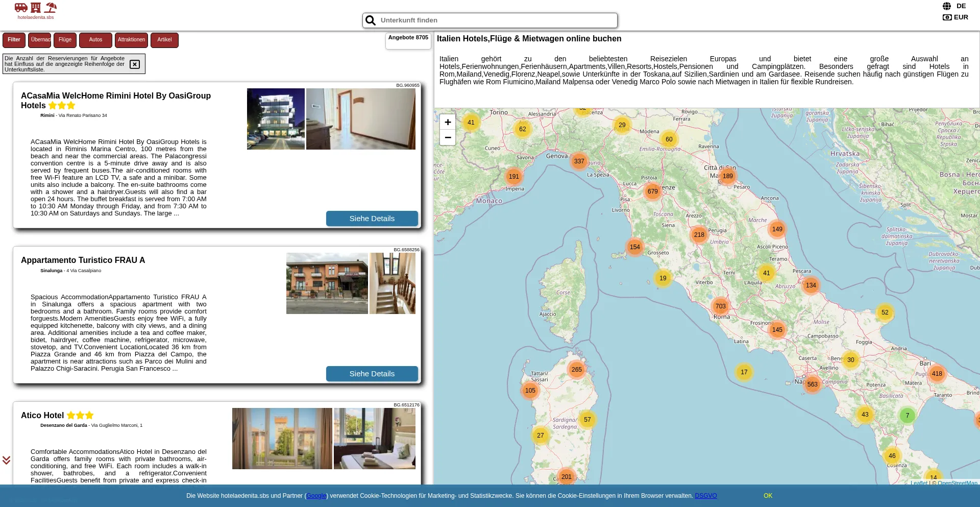Click the 563 map cluster near Napoli
This screenshot has width=980, height=507.
[x=813, y=384]
